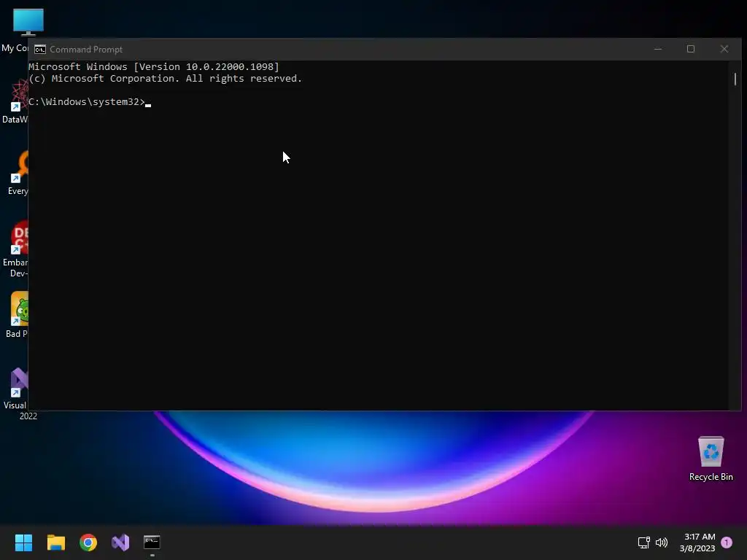Close the Command Prompt window
Viewport: 747px width, 560px height.
pyautogui.click(x=724, y=49)
